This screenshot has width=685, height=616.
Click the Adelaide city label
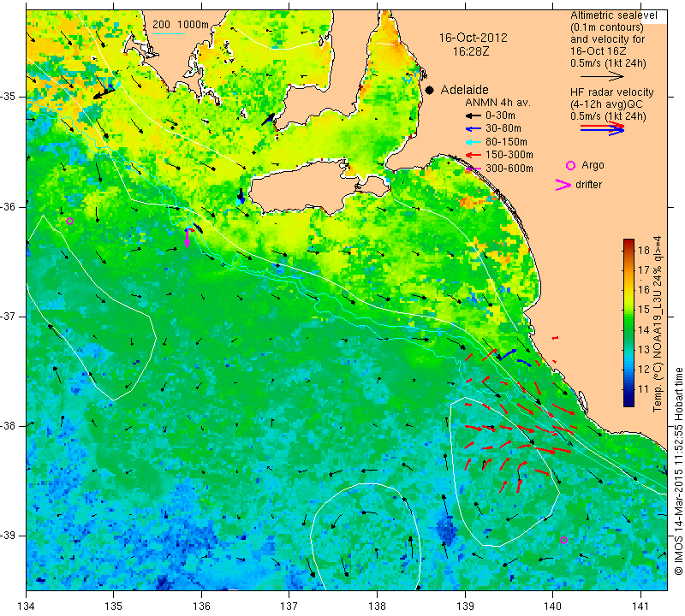pos(464,90)
